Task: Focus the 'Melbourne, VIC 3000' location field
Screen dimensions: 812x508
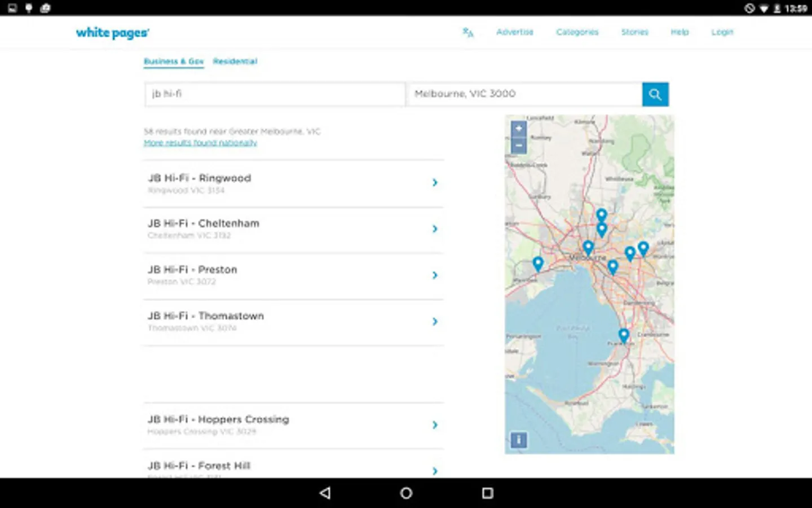Action: coord(524,94)
